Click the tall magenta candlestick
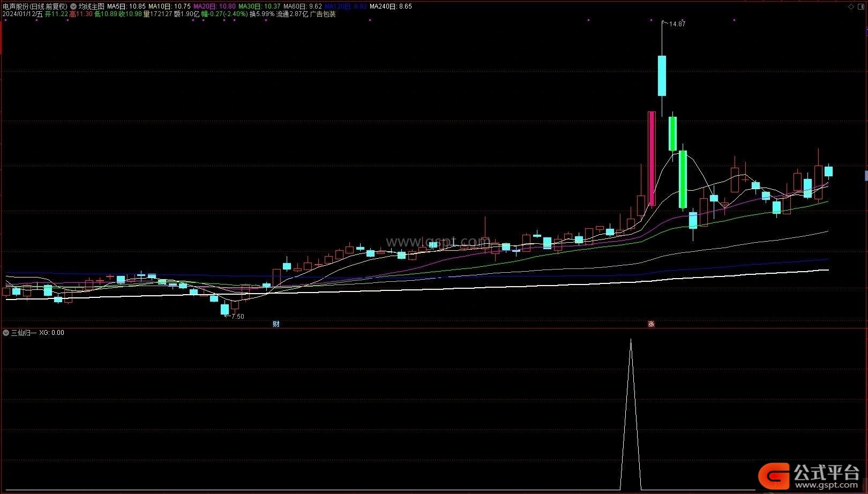This screenshot has height=494, width=868. (652, 159)
